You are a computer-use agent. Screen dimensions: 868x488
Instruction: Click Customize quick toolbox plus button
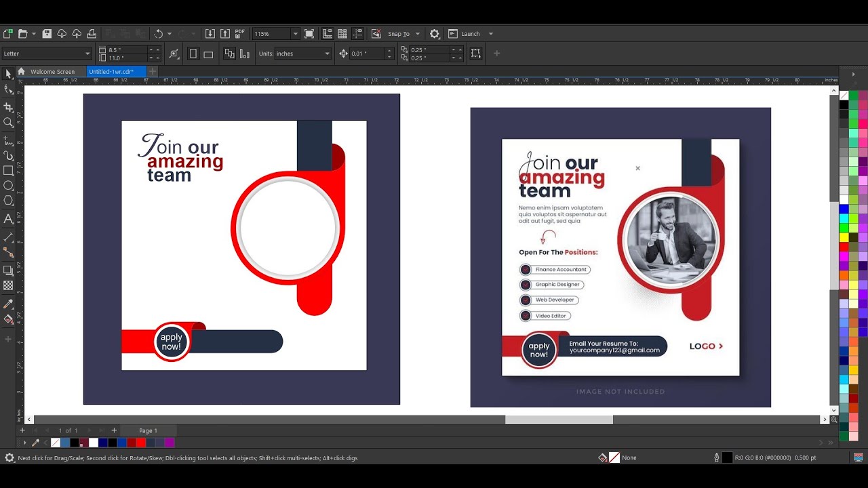tap(8, 339)
